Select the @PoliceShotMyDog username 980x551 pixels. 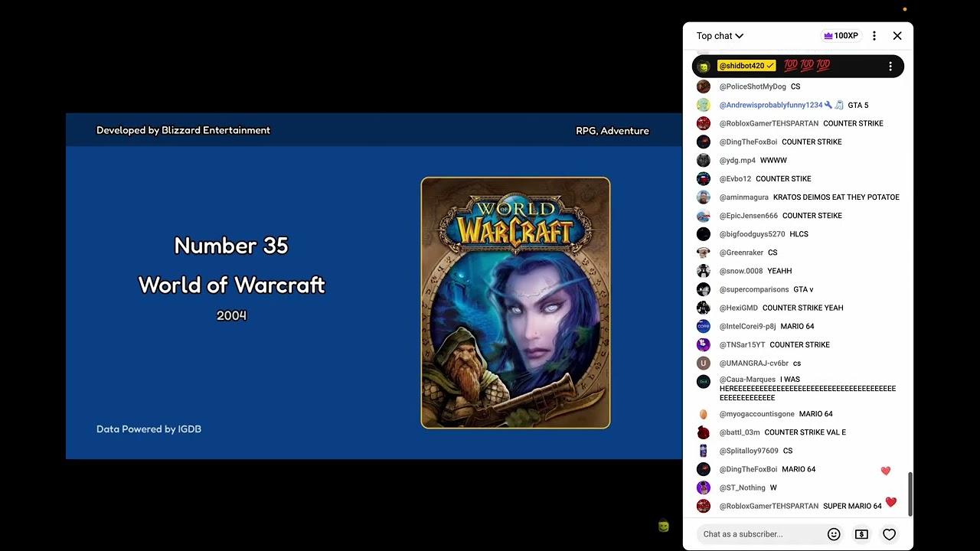[753, 86]
